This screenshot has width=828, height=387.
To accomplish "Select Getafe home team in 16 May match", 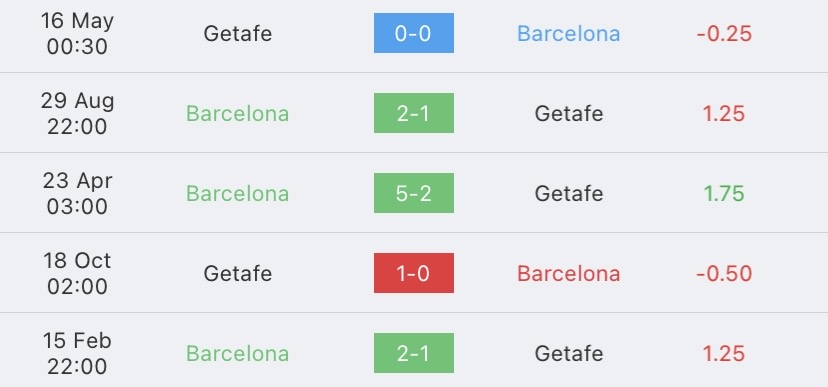I will (x=238, y=33).
